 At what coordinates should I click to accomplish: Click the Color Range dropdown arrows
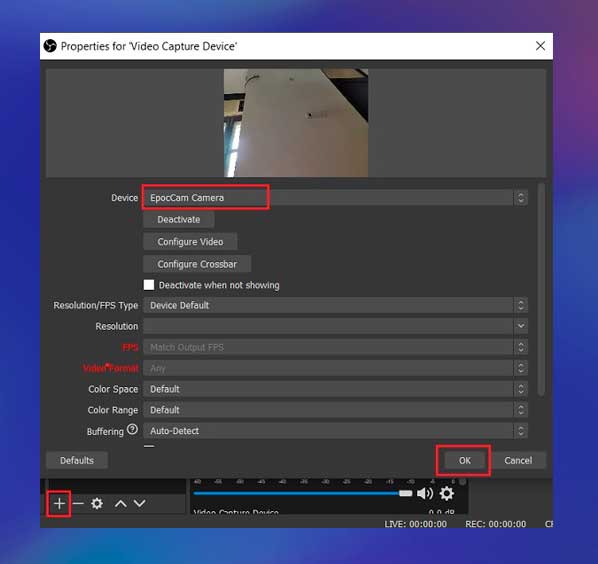click(521, 410)
